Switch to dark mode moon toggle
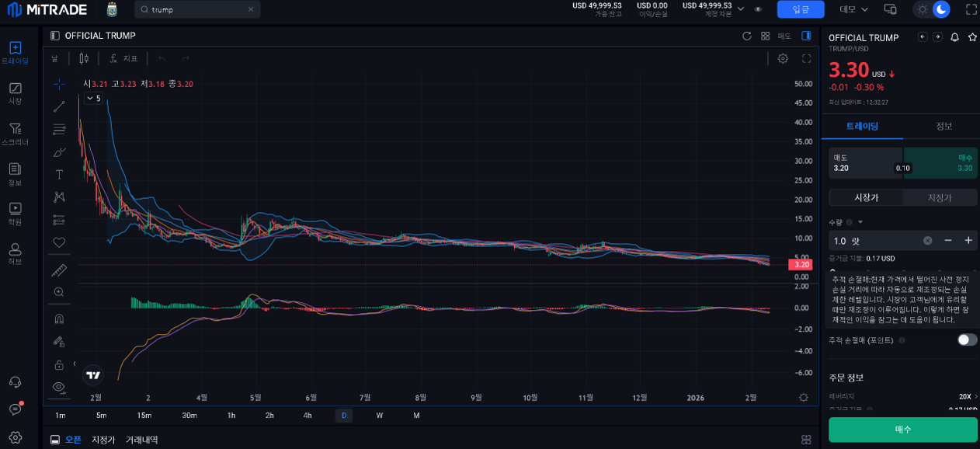 click(940, 9)
